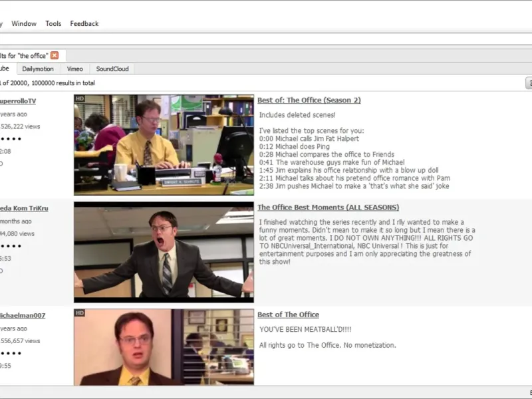The height and width of the screenshot is (399, 532).
Task: Open "The Office Best Moments (ALL SEASONS)" link
Action: (328, 207)
